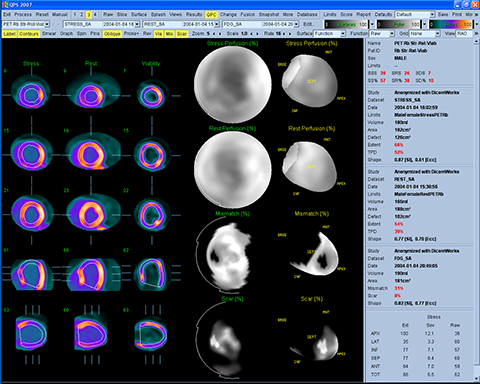Screen dimensions: 480x384
Task: Open the Grid None dropdown
Action: (x=425, y=34)
